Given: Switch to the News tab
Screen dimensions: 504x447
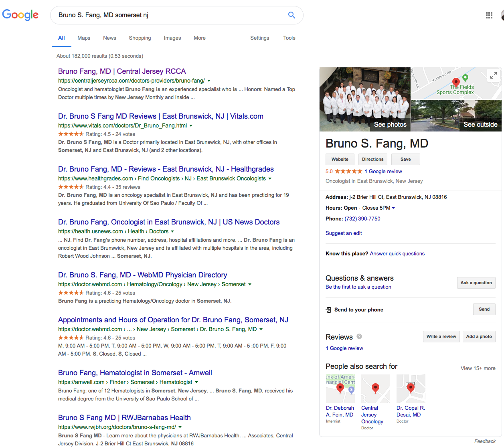Looking at the screenshot, I should pos(109,38).
